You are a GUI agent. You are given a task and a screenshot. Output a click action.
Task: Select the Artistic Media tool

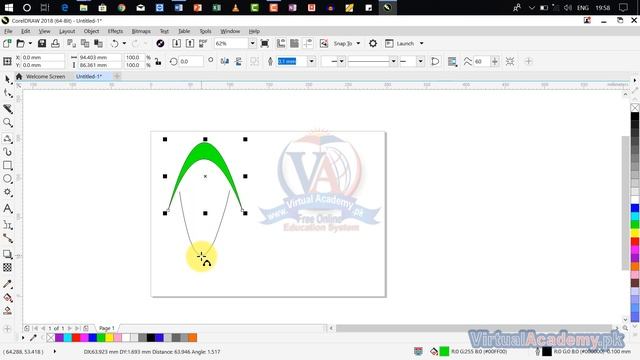click(x=8, y=152)
